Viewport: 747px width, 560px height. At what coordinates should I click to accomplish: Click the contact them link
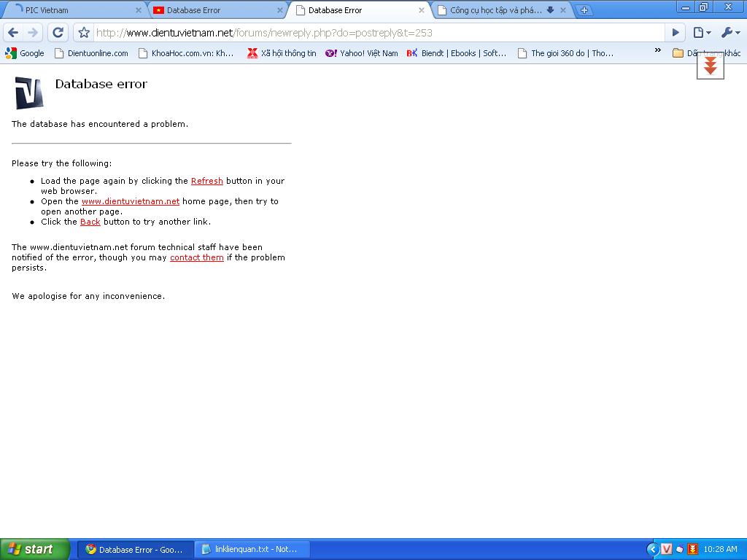(x=197, y=257)
